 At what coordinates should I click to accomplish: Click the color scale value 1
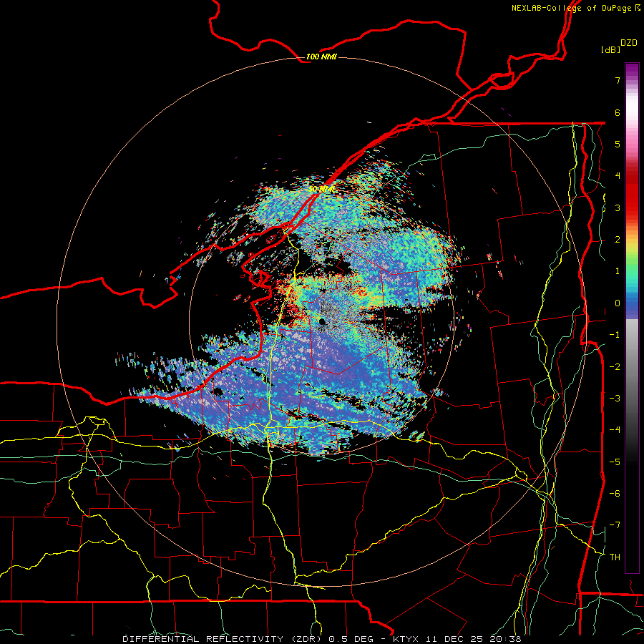618,271
